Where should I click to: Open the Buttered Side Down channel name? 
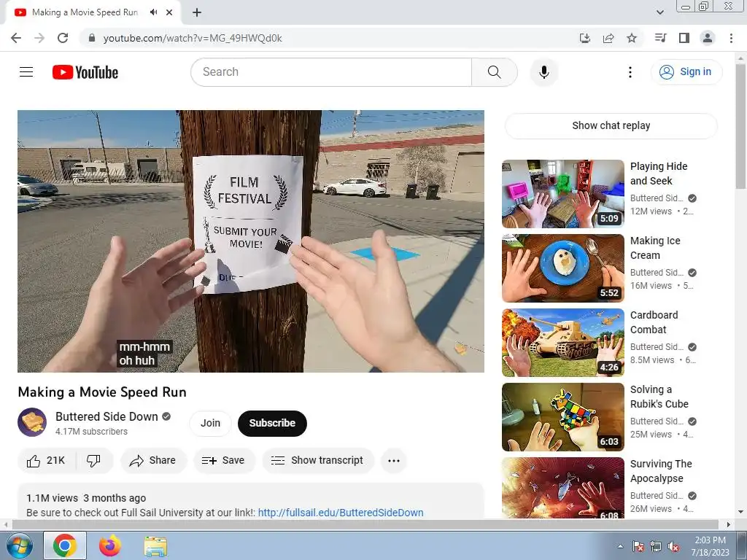tap(107, 416)
